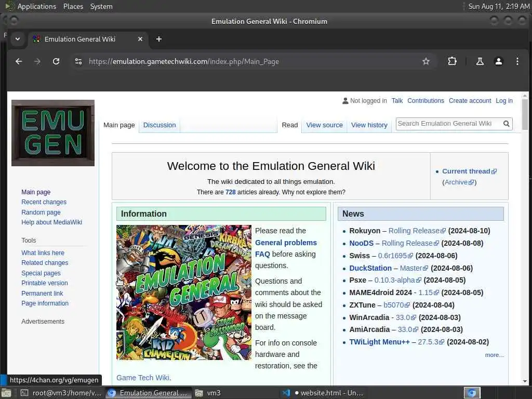Select the Main page tab

(x=119, y=125)
